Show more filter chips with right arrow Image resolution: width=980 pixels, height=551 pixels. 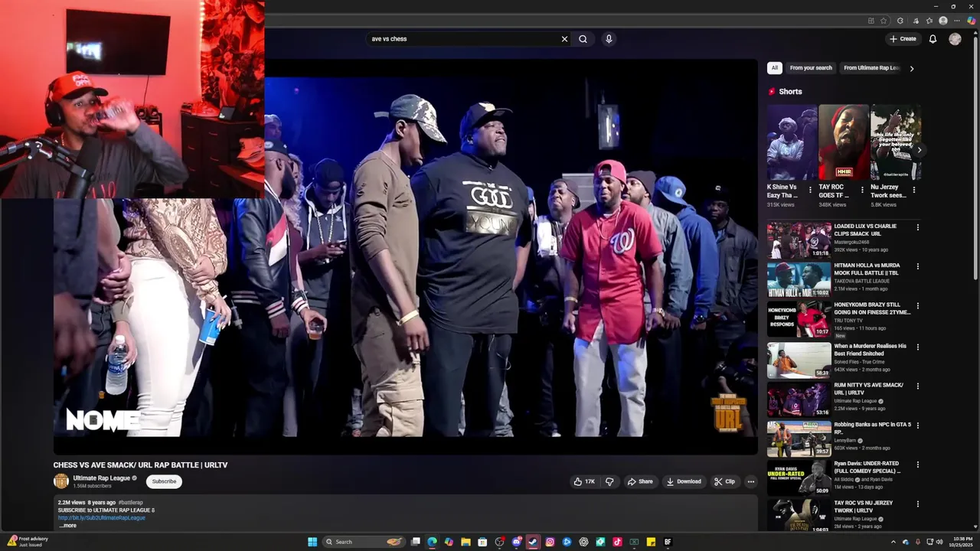pyautogui.click(x=911, y=68)
